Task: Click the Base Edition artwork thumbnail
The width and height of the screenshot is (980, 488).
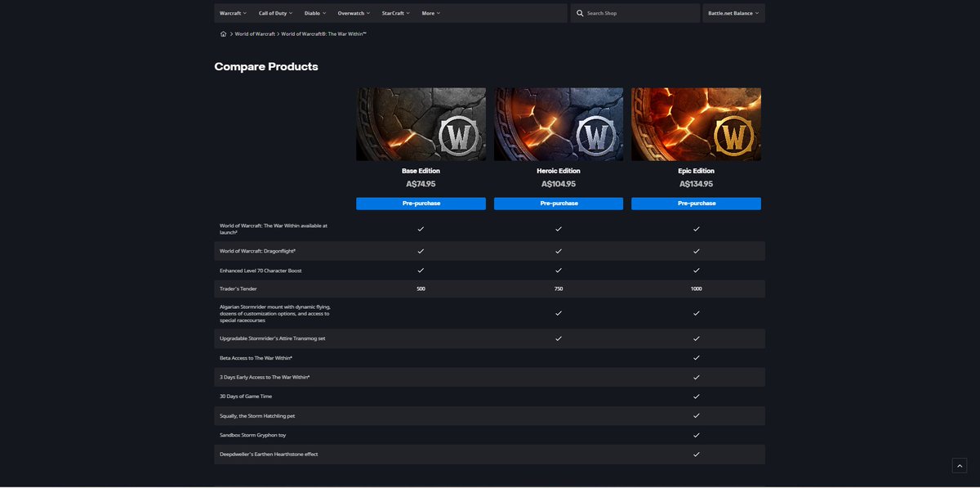Action: tap(421, 124)
